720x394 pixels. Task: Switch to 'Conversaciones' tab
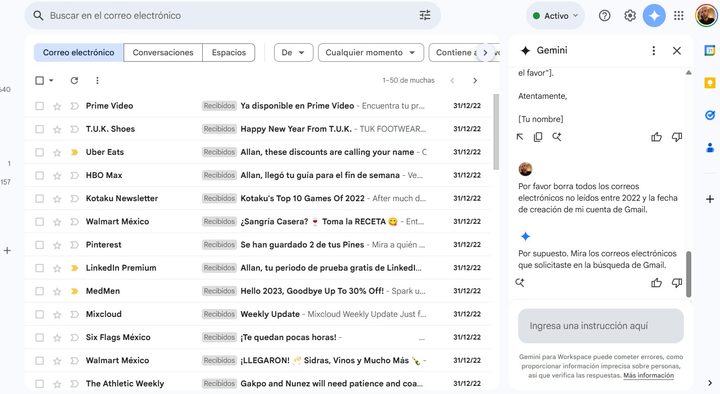pyautogui.click(x=163, y=52)
